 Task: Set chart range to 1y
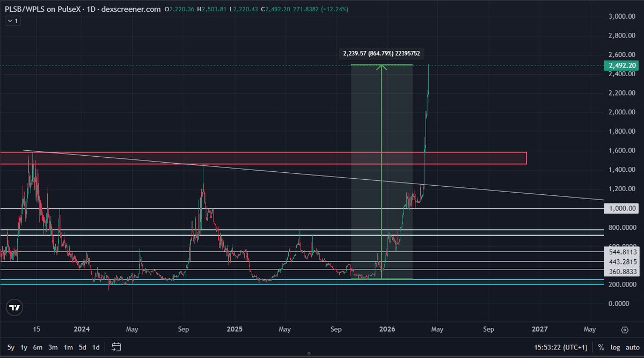(x=24, y=347)
